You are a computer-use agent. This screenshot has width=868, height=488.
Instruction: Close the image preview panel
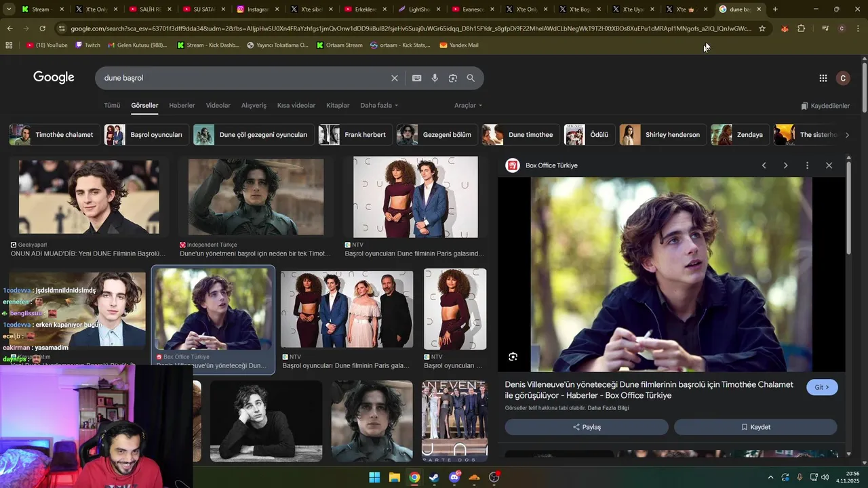pos(829,165)
